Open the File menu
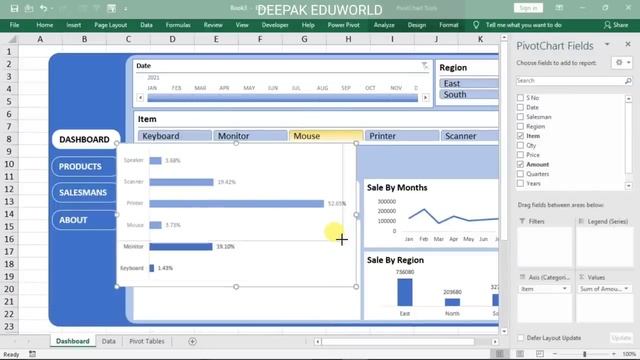The image size is (640, 360). pos(14,25)
